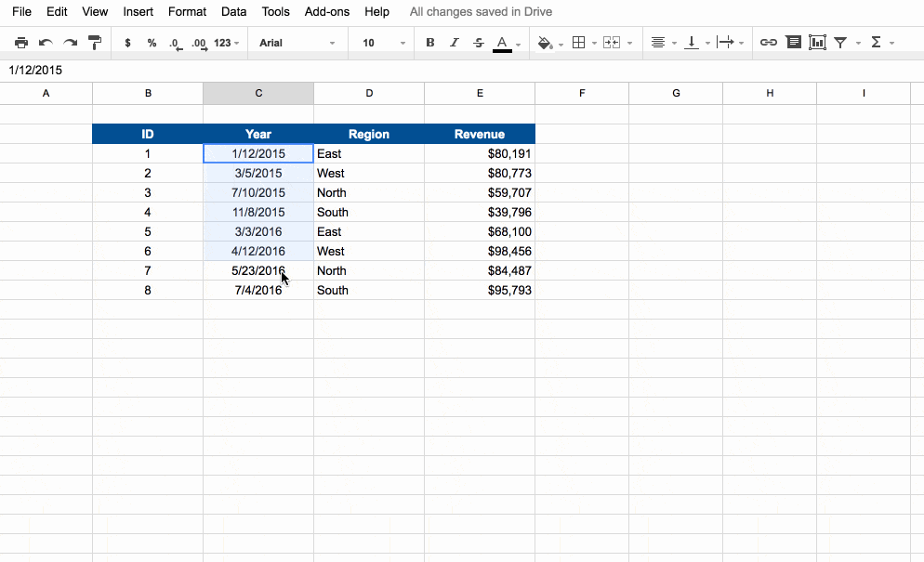Toggle italic formatting
The width and height of the screenshot is (924, 562).
(453, 42)
